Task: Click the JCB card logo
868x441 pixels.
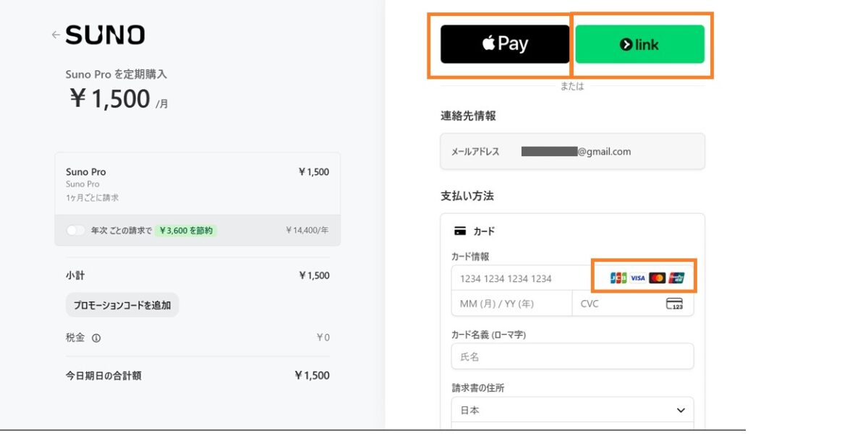Action: click(x=618, y=278)
